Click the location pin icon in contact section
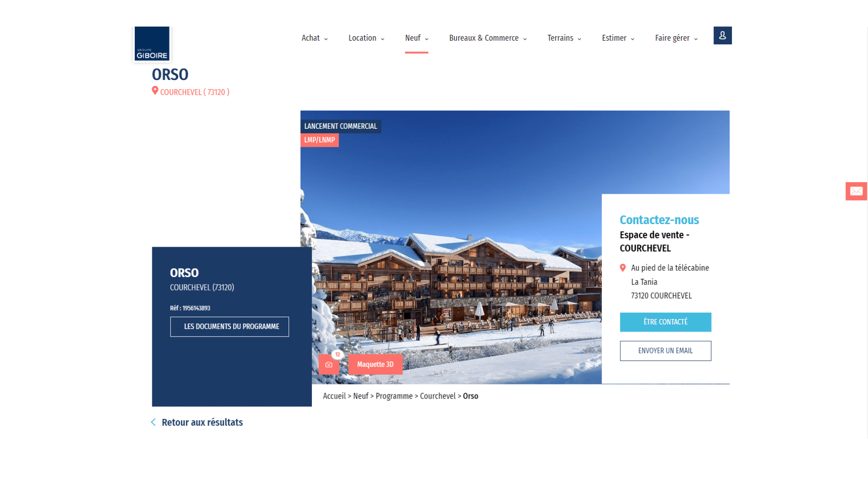868x488 pixels. tap(623, 267)
